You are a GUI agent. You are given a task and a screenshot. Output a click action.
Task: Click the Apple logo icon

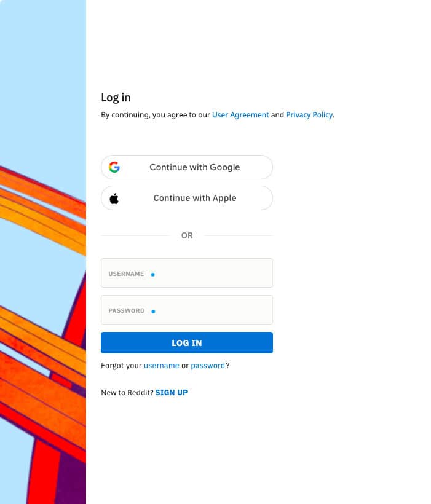click(114, 199)
